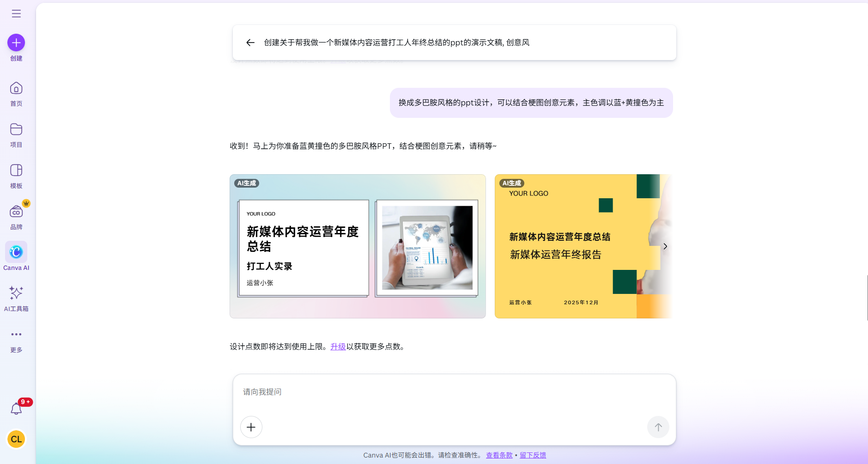This screenshot has width=868, height=464.
Task: Click the back arrow next to the prompt title
Action: coord(250,43)
